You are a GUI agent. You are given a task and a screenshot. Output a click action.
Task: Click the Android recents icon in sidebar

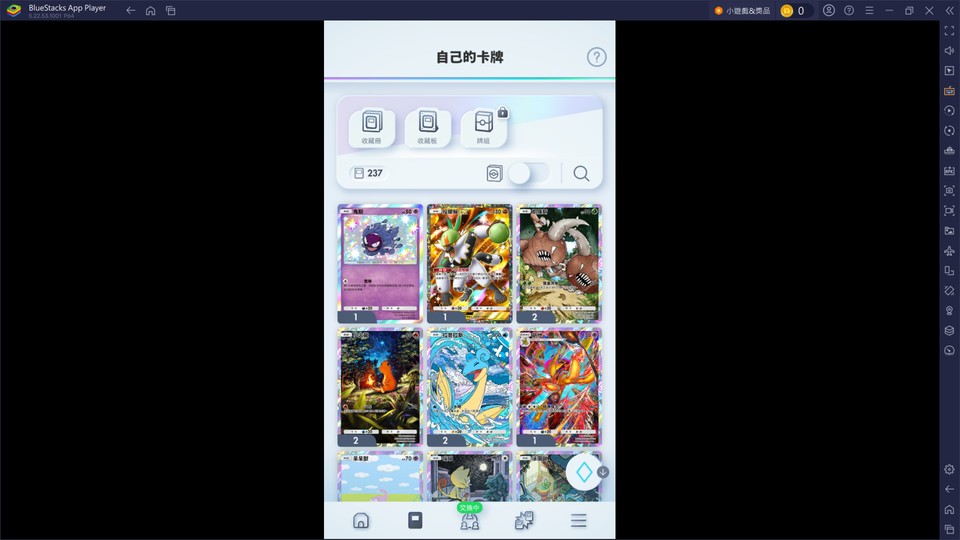pos(949,529)
